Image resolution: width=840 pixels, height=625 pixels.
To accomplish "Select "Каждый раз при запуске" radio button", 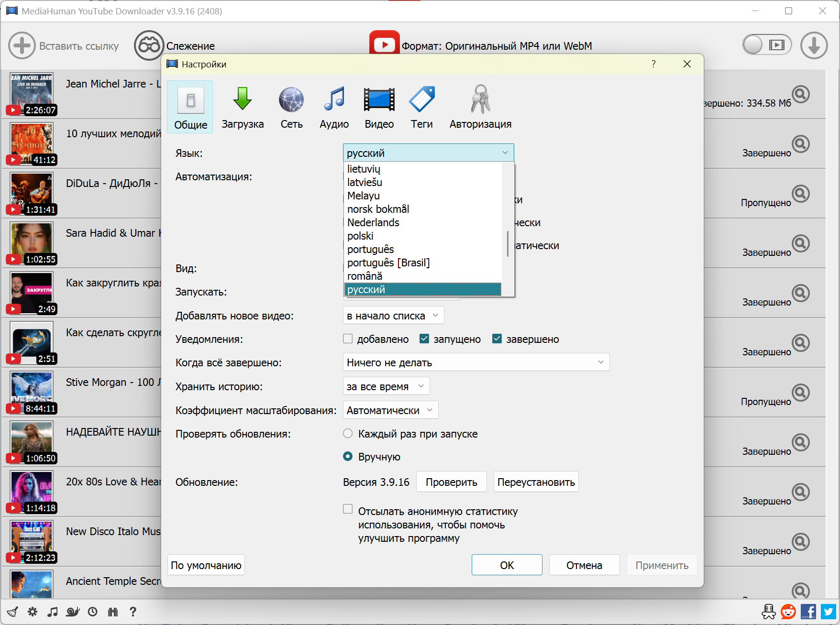I will 348,434.
